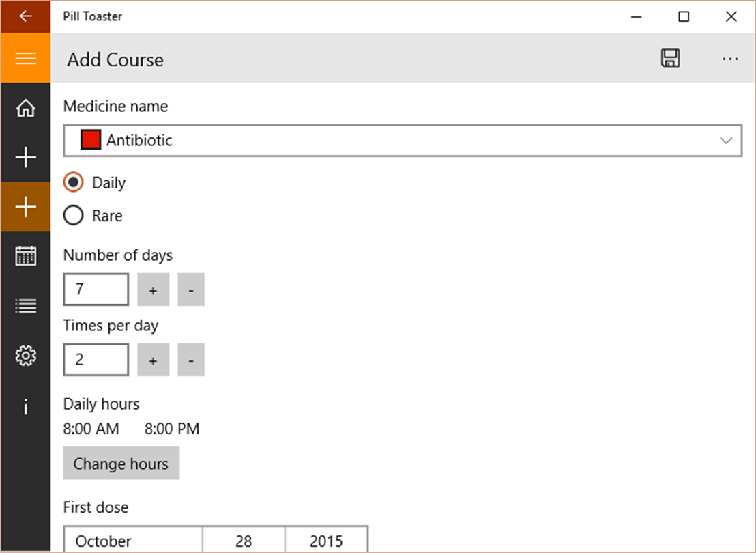This screenshot has height=553, width=756.
Task: Click the Number of days input field
Action: (96, 289)
